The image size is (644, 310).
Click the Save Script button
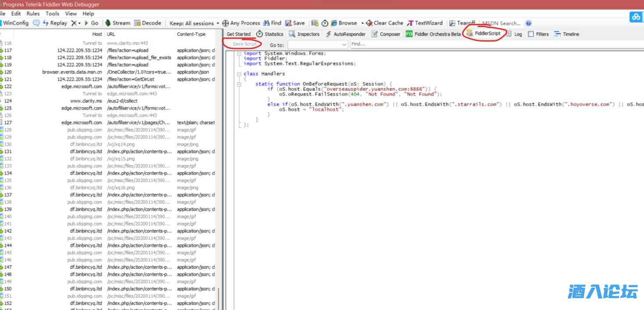point(244,44)
